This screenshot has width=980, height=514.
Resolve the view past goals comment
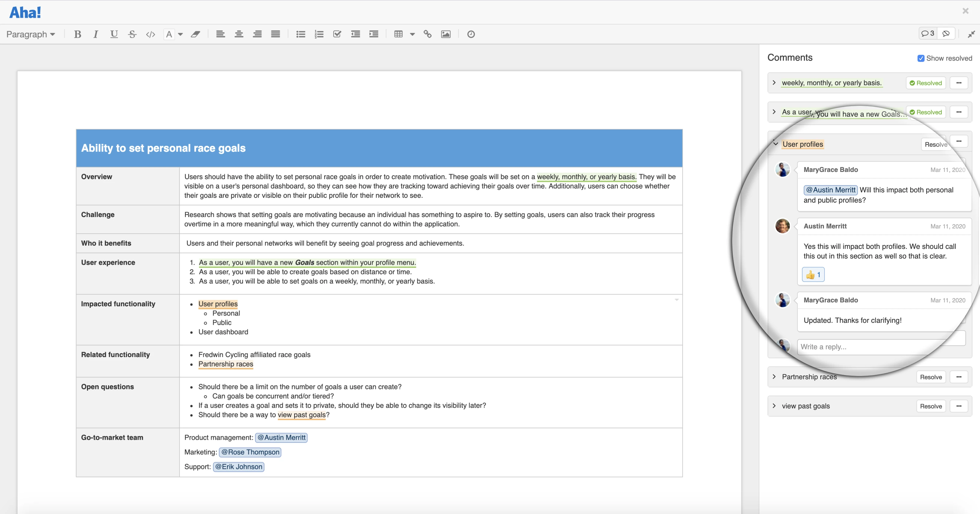pos(931,406)
